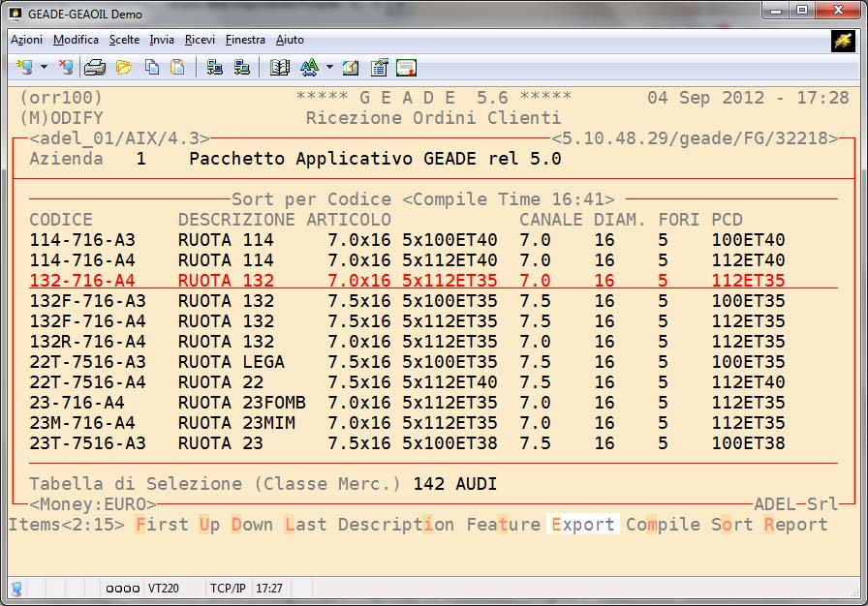
Task: Select the Report command in terminal
Action: click(x=795, y=525)
